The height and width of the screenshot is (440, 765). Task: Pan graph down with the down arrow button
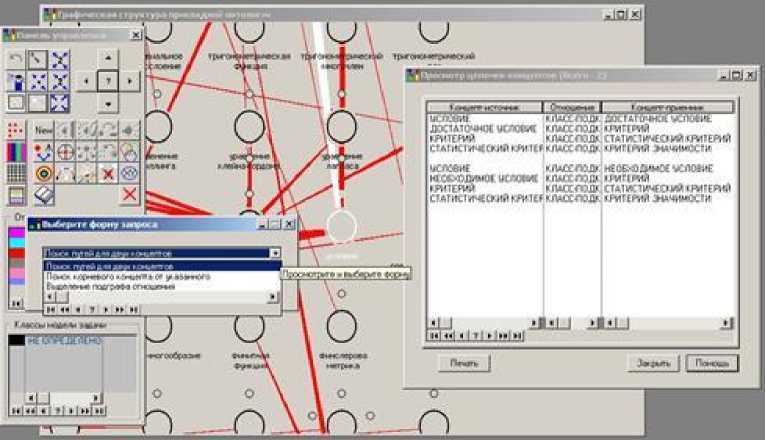point(108,103)
